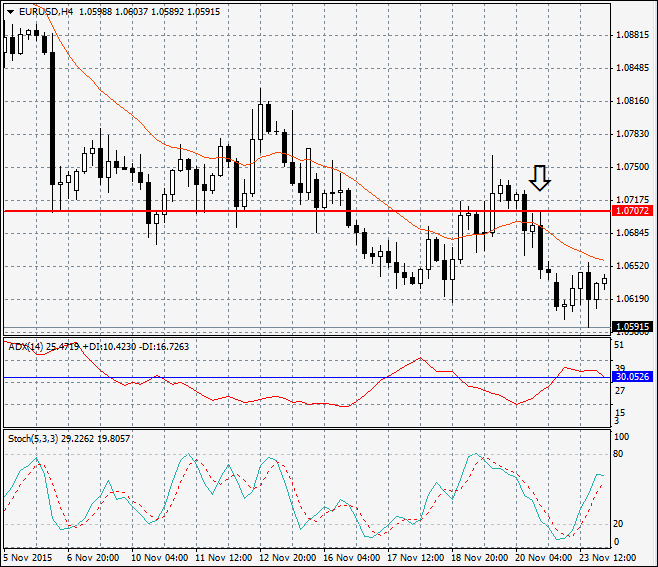Click price scale value 1.07175
The height and width of the screenshot is (567, 658).
tap(632, 200)
